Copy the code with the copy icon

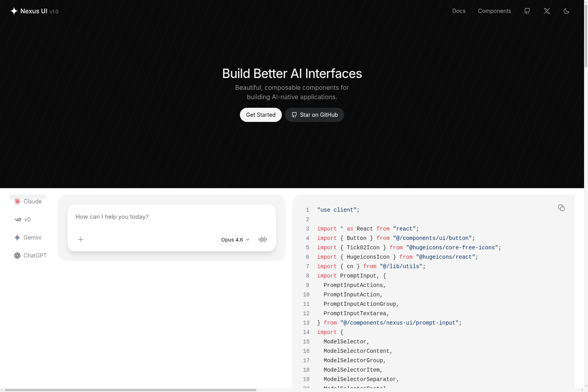561,208
